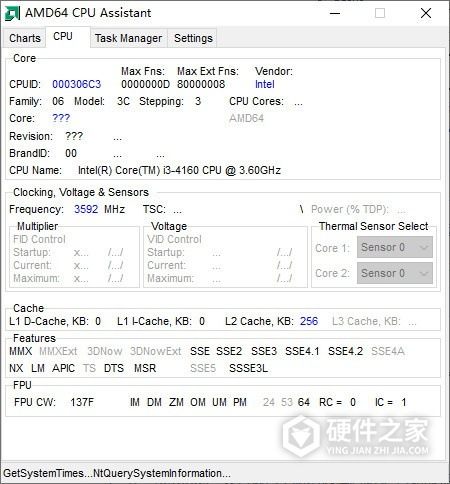This screenshot has height=484, width=450.
Task: Close the AMD64 CPU Assistant window
Action: [x=426, y=13]
